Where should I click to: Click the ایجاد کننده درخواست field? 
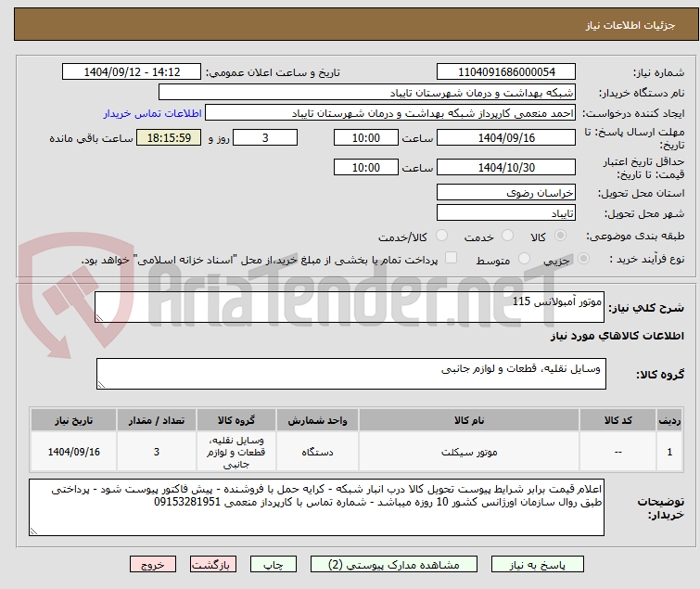click(x=390, y=113)
